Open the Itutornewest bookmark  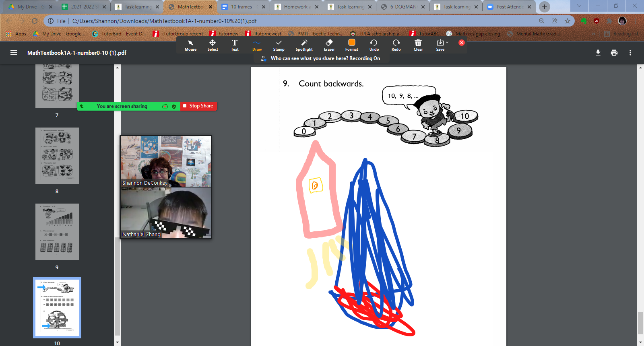coord(263,34)
